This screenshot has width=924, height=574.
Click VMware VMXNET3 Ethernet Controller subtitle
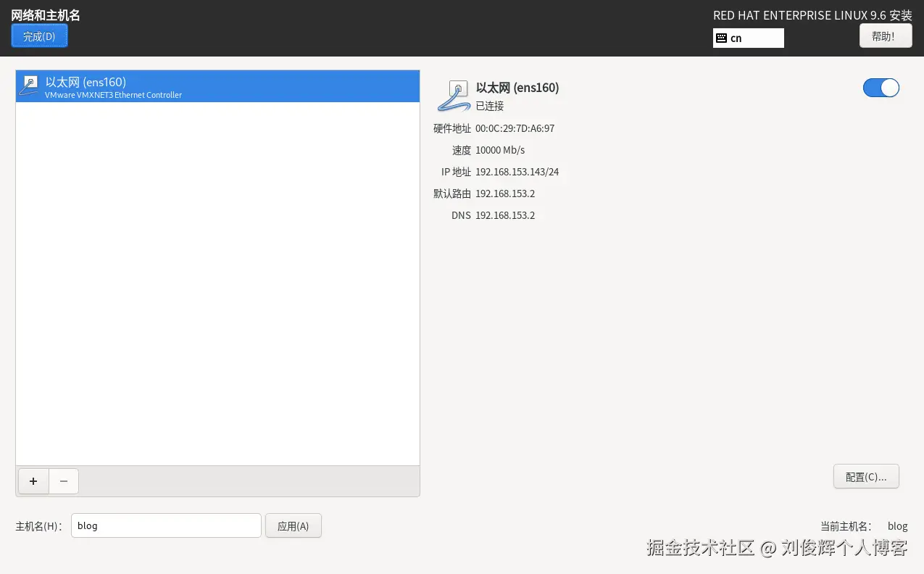point(113,95)
